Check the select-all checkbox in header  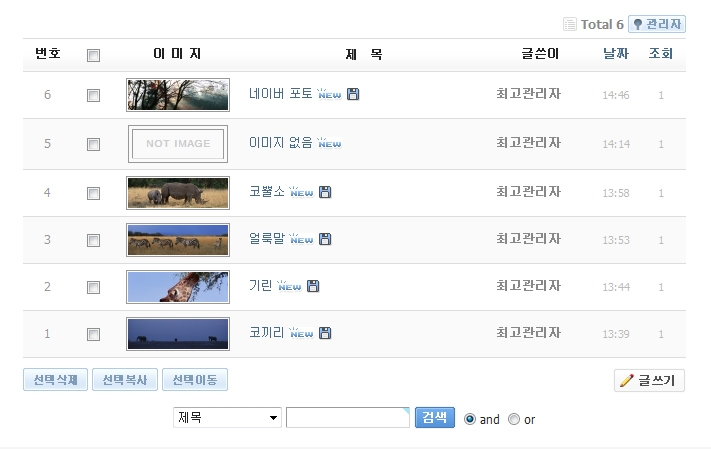click(x=94, y=55)
